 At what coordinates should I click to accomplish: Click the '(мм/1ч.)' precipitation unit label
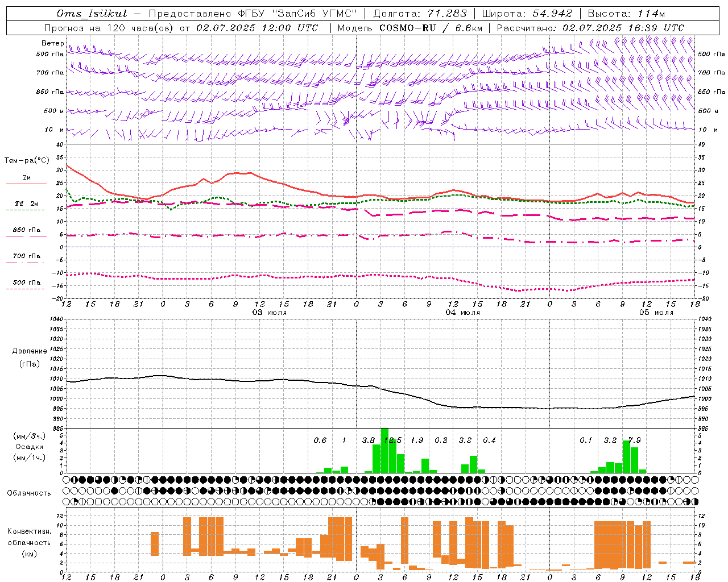pos(30,458)
